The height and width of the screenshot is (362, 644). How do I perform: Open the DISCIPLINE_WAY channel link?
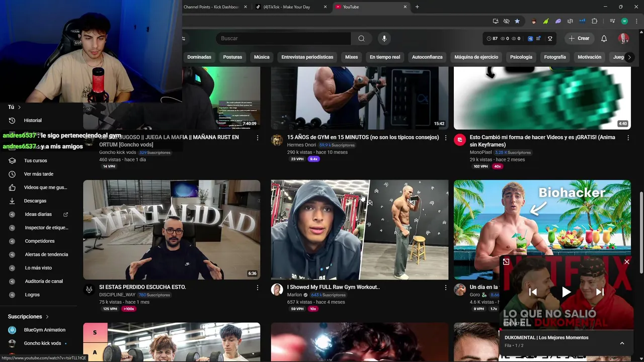(117, 295)
